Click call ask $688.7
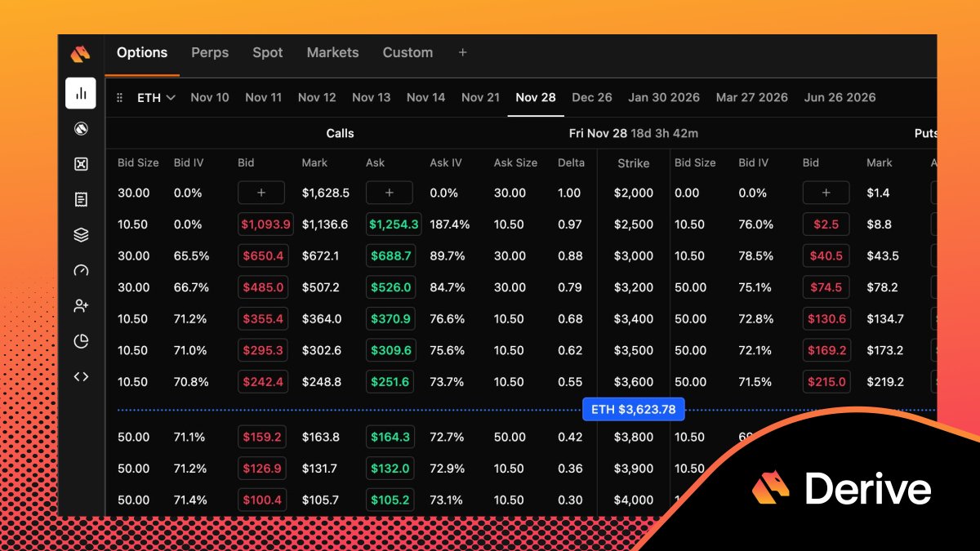This screenshot has height=551, width=980. click(x=390, y=256)
